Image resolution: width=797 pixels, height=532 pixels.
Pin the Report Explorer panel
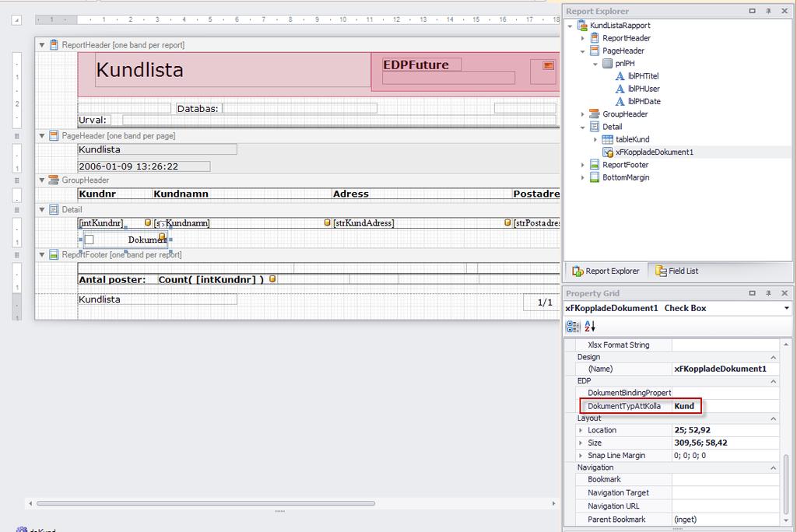tap(768, 11)
